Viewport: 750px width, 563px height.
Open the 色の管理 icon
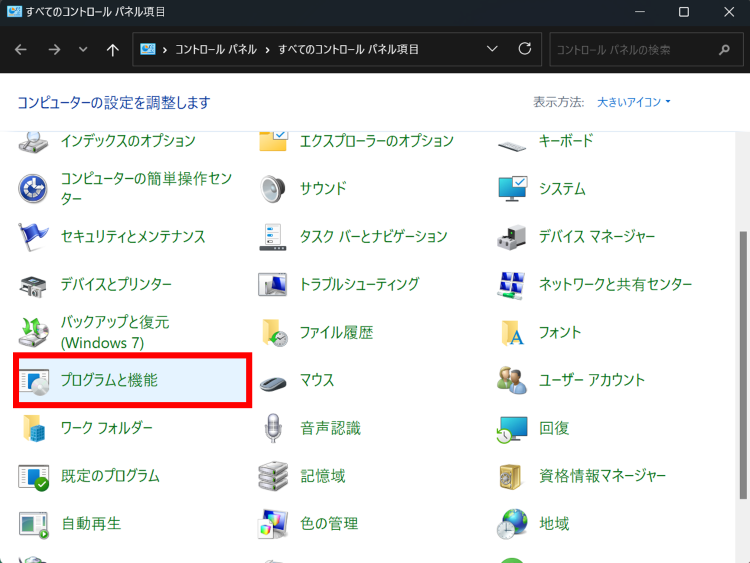point(273,524)
